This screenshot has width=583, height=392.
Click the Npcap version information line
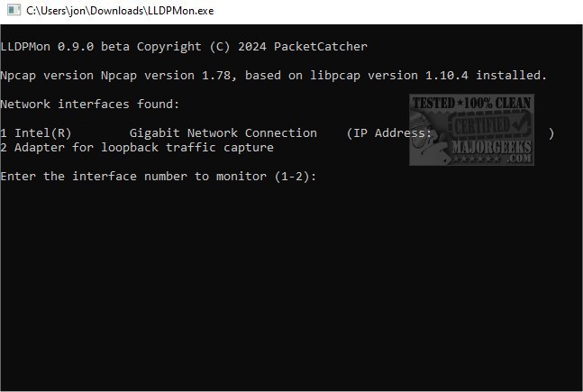click(274, 75)
